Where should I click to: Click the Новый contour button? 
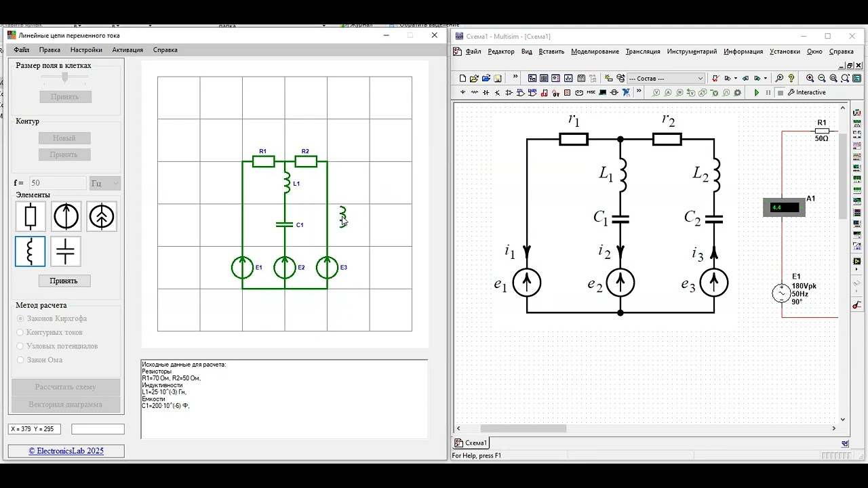64,138
